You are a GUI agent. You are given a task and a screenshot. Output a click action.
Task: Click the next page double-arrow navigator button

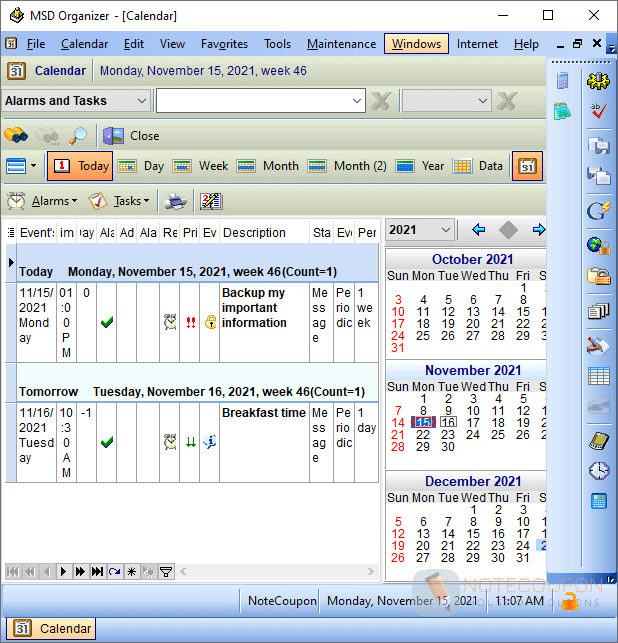(x=80, y=571)
